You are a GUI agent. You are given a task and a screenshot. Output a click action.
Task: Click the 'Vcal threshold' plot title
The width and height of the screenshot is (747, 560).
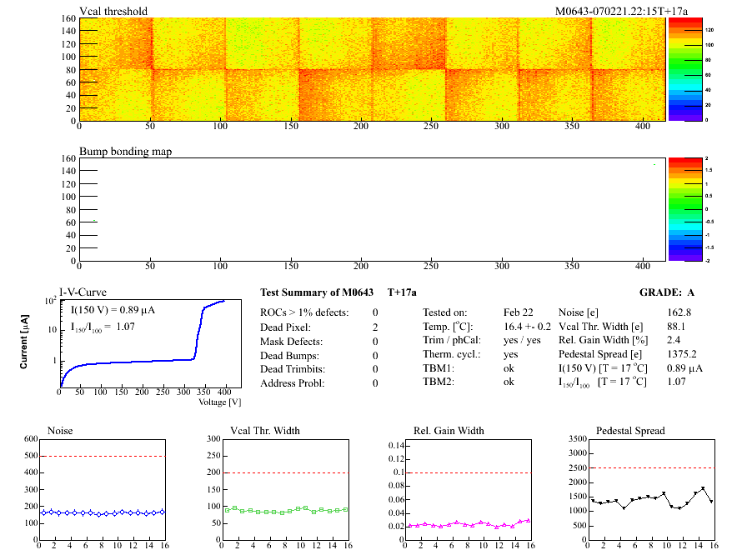113,12
